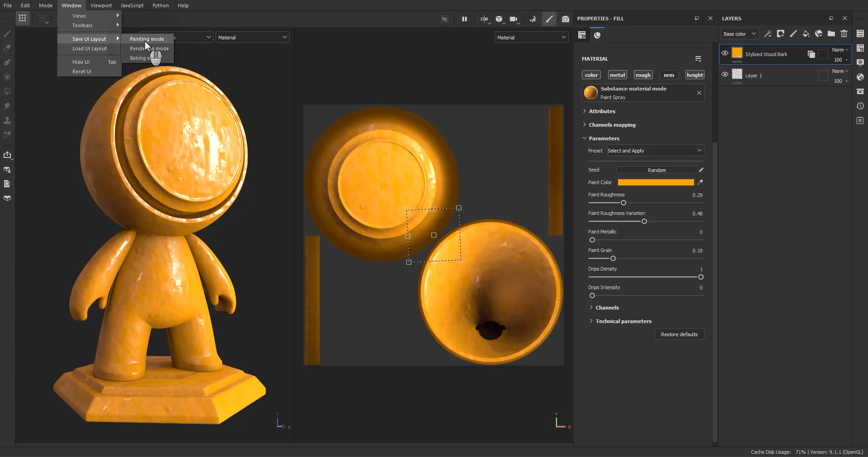Image resolution: width=868 pixels, height=457 pixels.
Task: Toggle the rough channel button
Action: click(643, 75)
